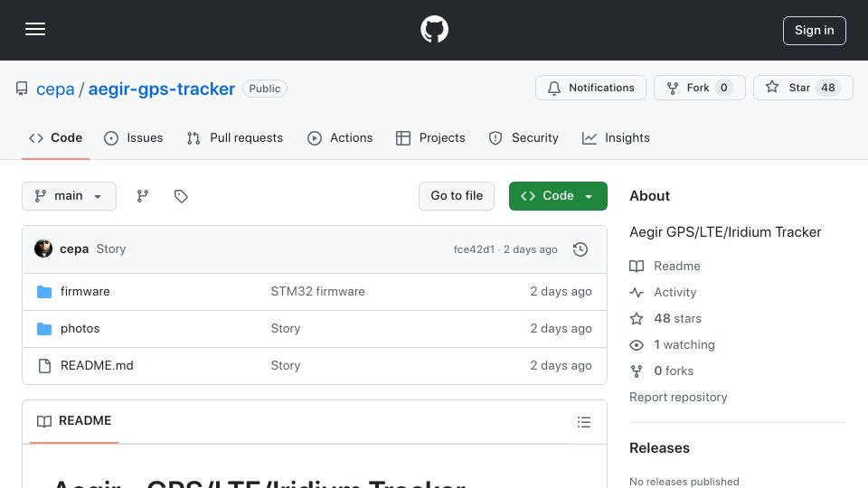View commit history via the clock icon
The height and width of the screenshot is (488, 868).
tap(580, 249)
